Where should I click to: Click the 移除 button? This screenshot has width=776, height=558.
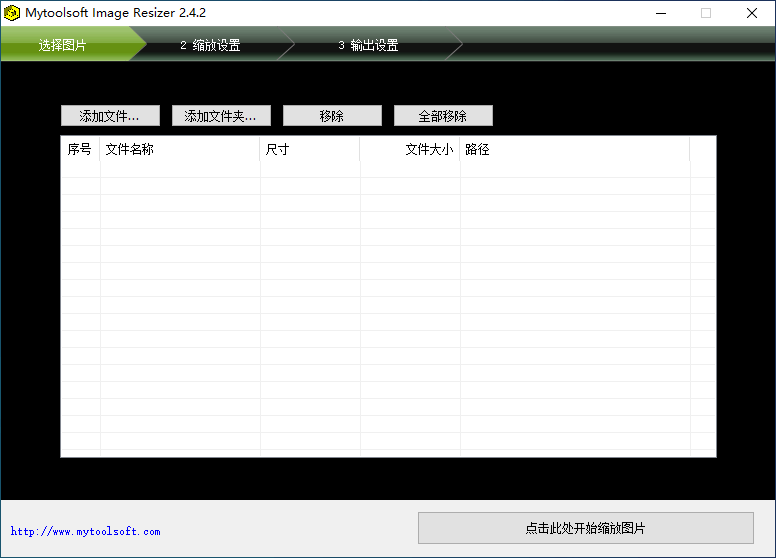(332, 116)
